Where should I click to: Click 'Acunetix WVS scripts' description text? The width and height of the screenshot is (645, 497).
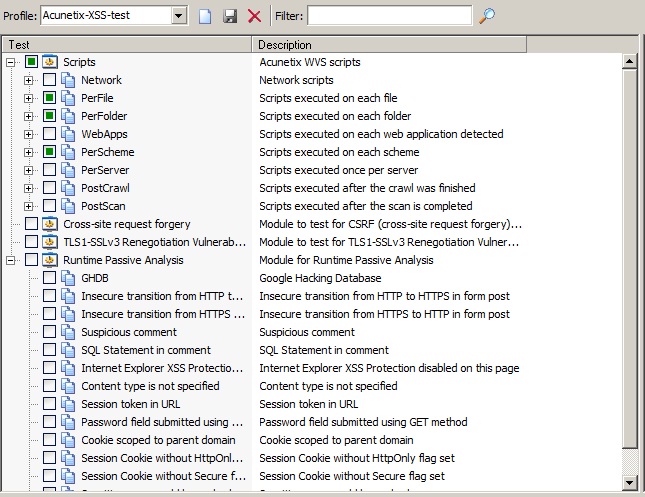[310, 62]
